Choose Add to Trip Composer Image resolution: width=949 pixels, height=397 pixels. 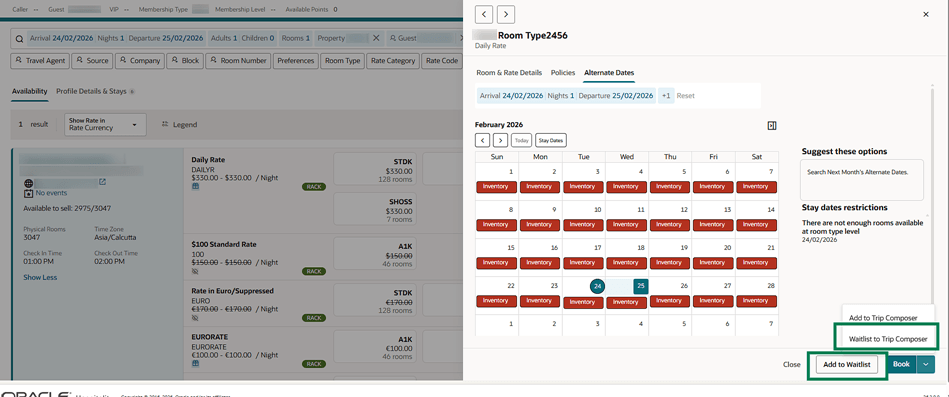click(x=883, y=318)
